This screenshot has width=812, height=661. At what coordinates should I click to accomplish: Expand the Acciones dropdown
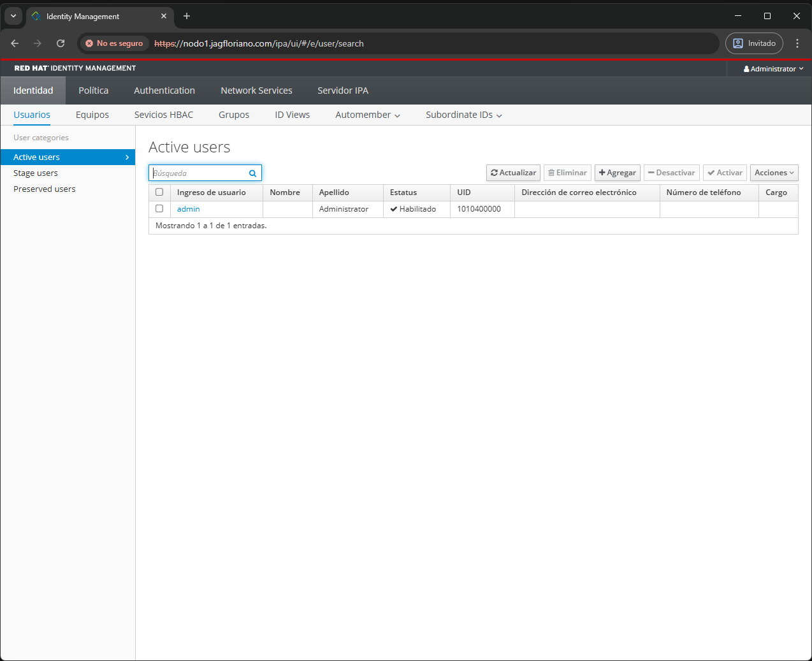click(x=774, y=173)
